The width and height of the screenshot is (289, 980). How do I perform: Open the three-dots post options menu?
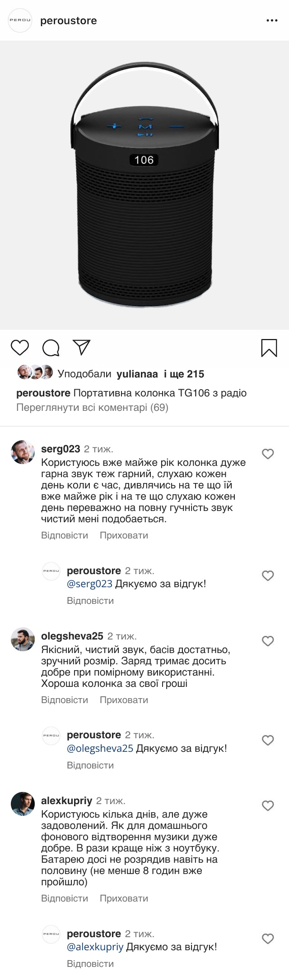click(x=272, y=21)
